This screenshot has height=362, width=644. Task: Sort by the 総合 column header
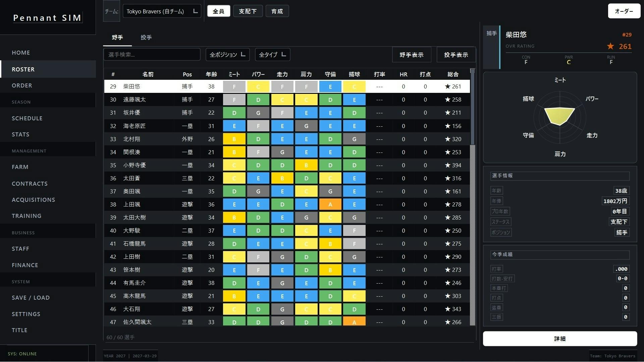click(453, 74)
